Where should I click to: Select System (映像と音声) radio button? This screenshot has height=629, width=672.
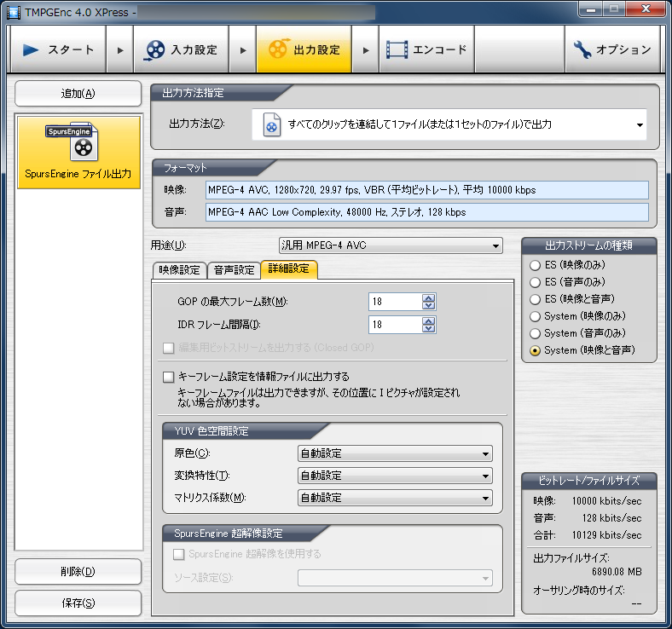(x=535, y=350)
